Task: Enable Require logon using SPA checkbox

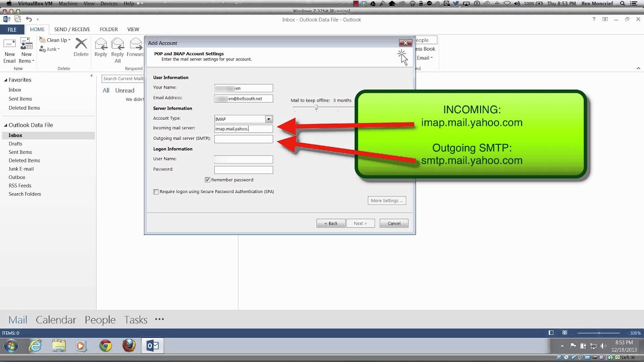Action: pos(156,192)
